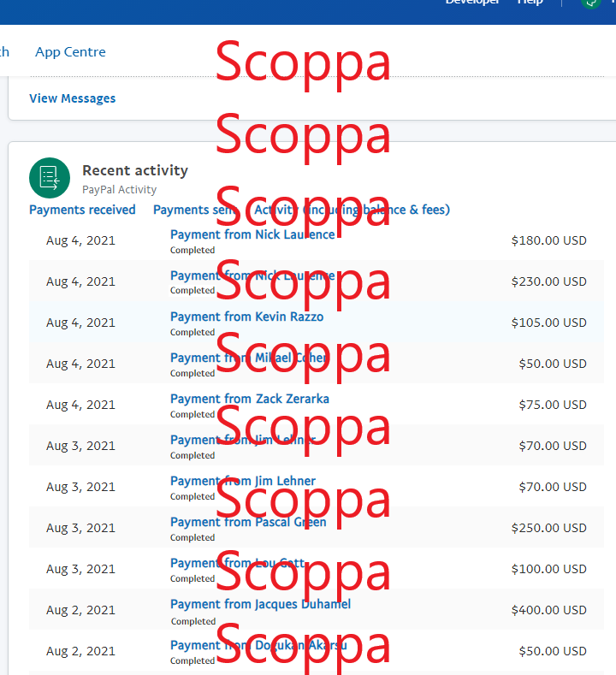Switch to Payments received tab
616x675 pixels.
click(x=82, y=210)
